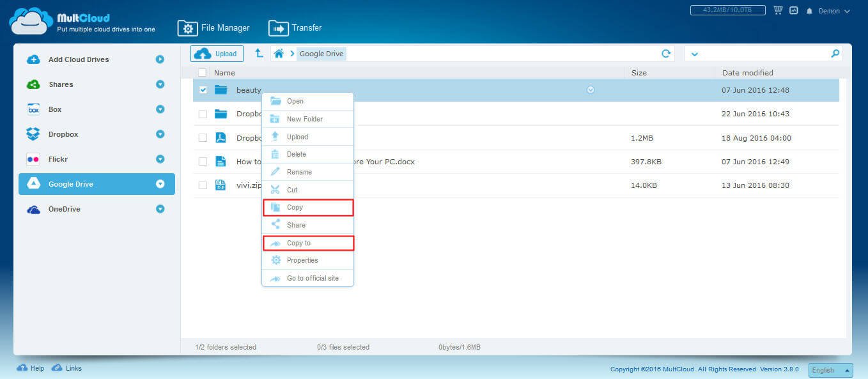Open the shopping cart icon top right
868x379 pixels.
tap(777, 10)
